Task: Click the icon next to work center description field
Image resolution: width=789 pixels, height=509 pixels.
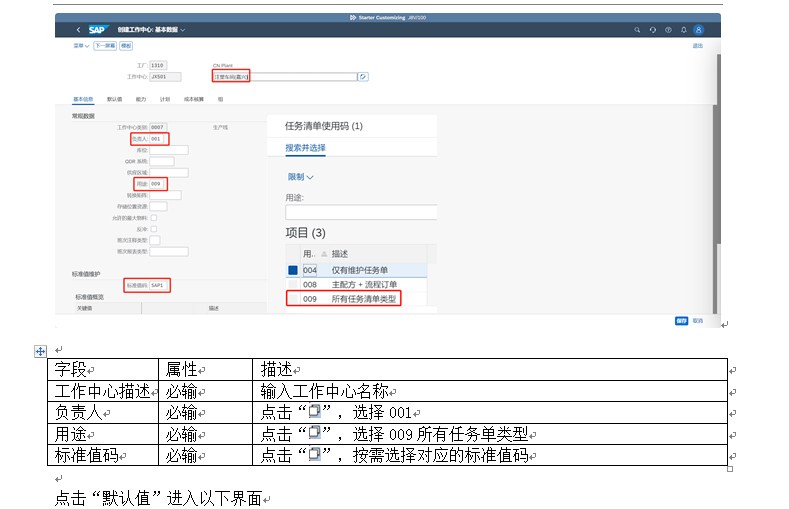Action: tap(363, 76)
